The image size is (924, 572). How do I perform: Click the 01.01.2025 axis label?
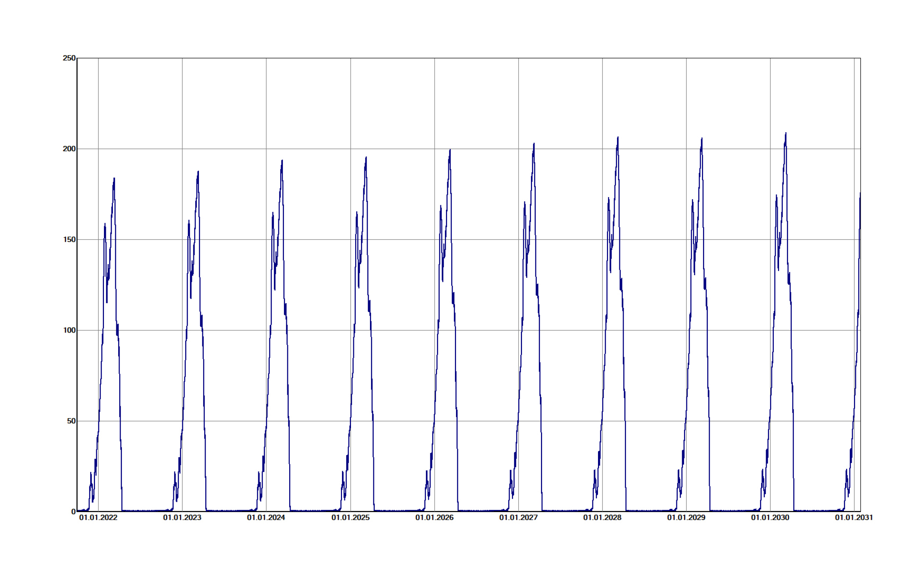coord(350,518)
